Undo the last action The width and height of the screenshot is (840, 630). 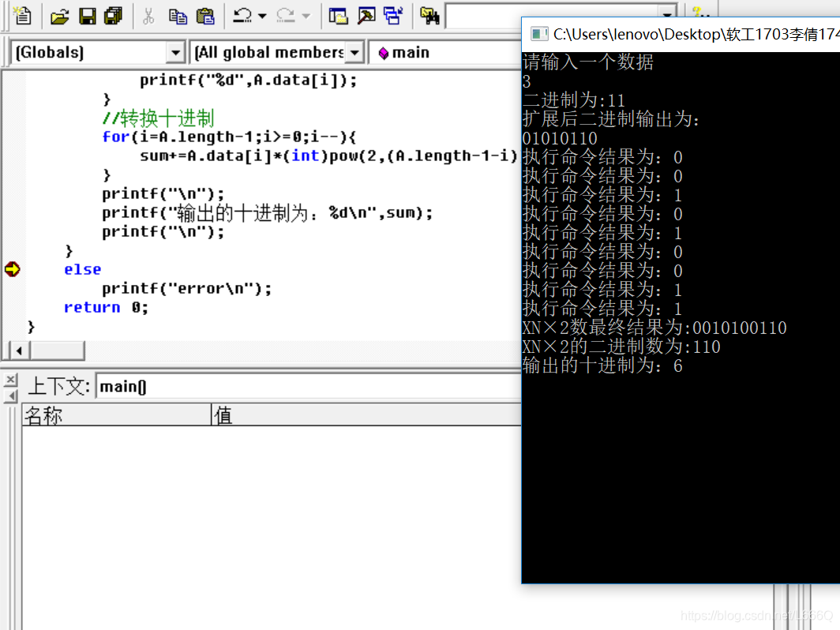point(242,16)
